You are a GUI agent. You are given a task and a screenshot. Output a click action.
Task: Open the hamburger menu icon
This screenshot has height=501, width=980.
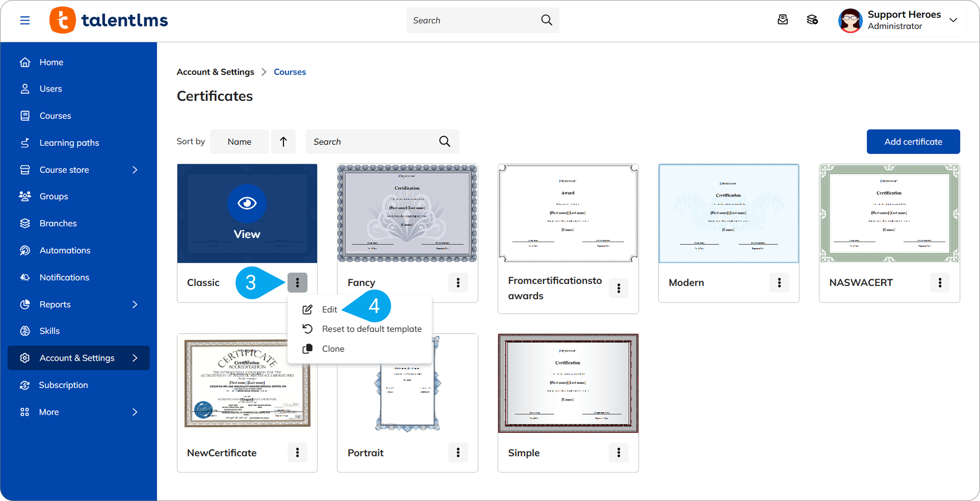(25, 20)
